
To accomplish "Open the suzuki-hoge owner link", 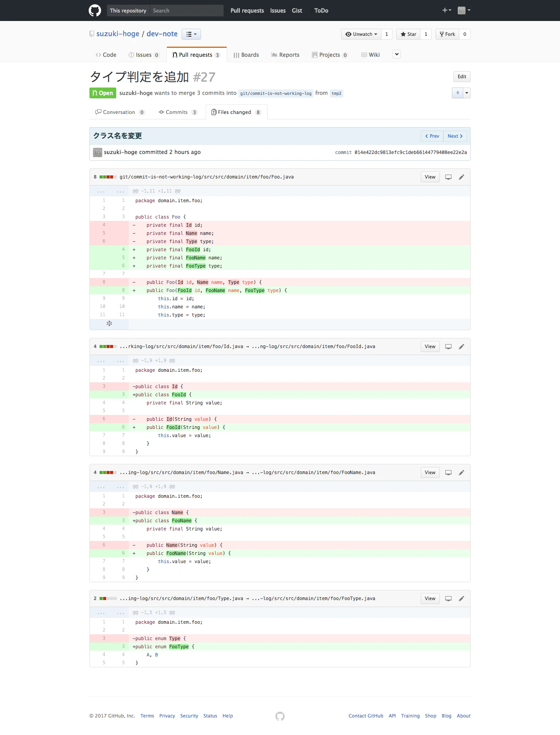I will [x=118, y=34].
